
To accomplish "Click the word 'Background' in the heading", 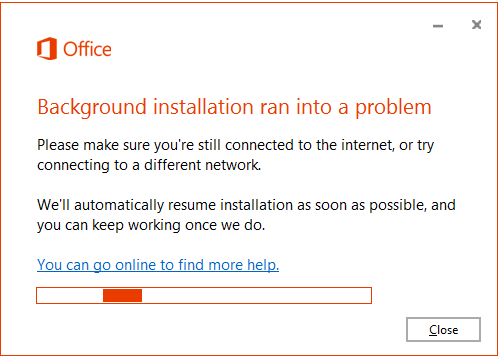I will tap(92, 108).
